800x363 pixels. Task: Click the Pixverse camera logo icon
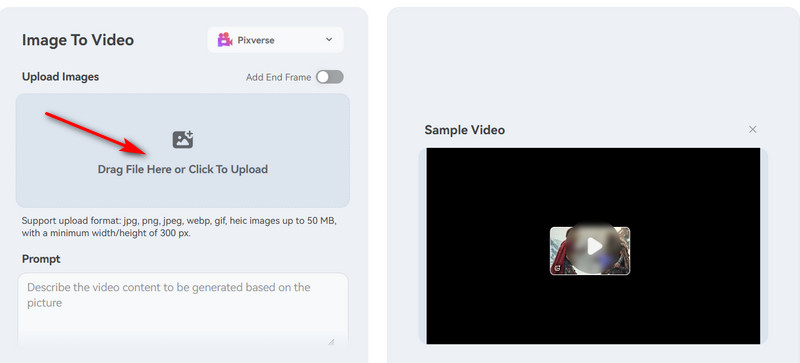click(x=225, y=40)
